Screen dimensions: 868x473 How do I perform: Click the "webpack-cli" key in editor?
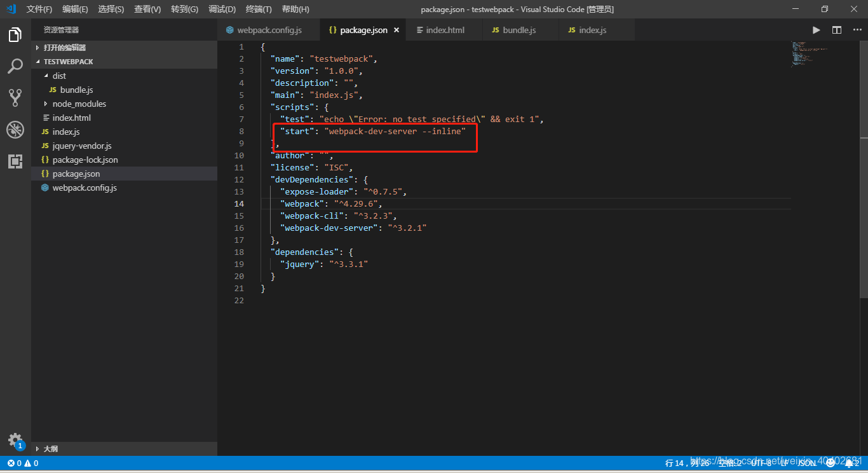coord(312,216)
